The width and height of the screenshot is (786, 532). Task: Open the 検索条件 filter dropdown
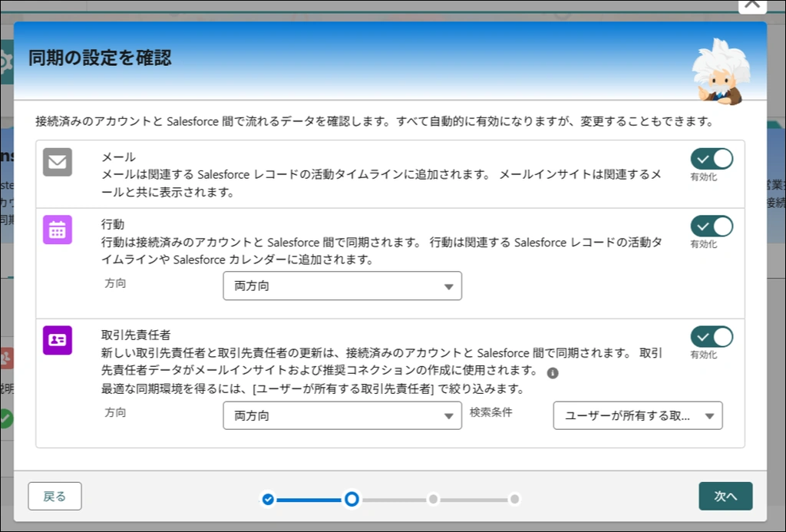point(637,416)
